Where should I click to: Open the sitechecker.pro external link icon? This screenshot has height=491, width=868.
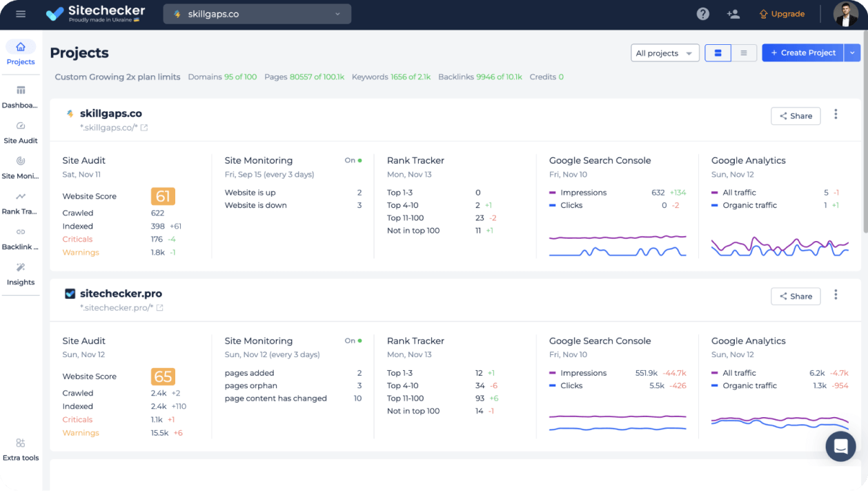pyautogui.click(x=159, y=308)
